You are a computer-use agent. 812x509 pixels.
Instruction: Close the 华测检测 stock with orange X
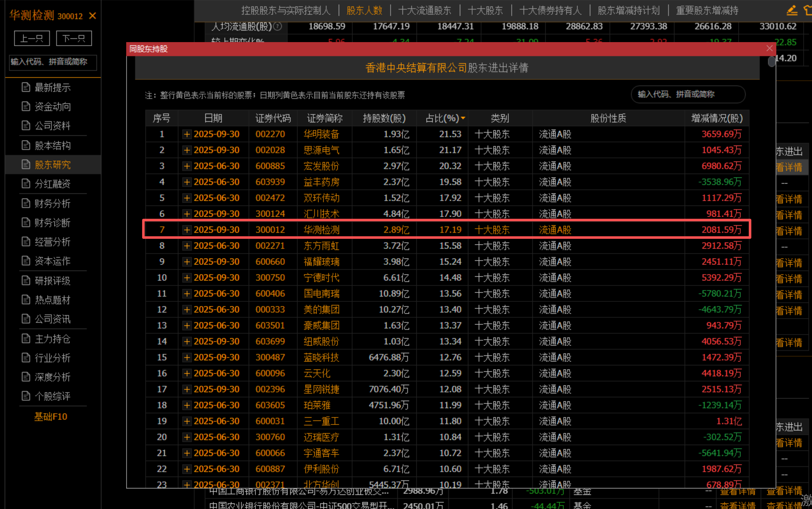[93, 16]
